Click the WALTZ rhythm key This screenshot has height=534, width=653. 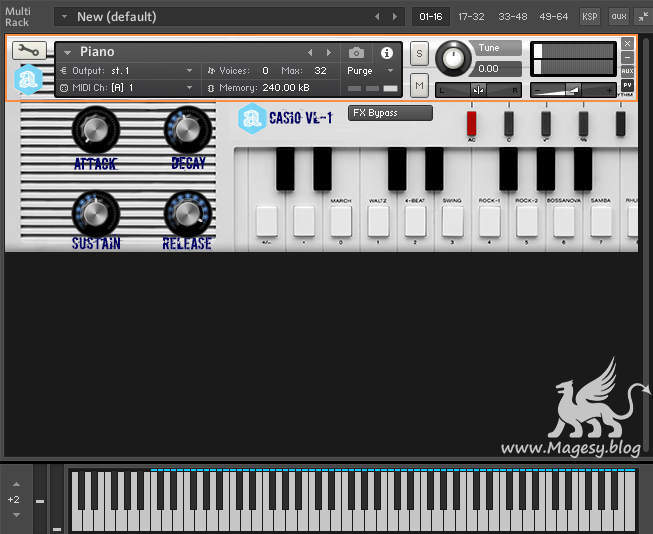point(378,221)
